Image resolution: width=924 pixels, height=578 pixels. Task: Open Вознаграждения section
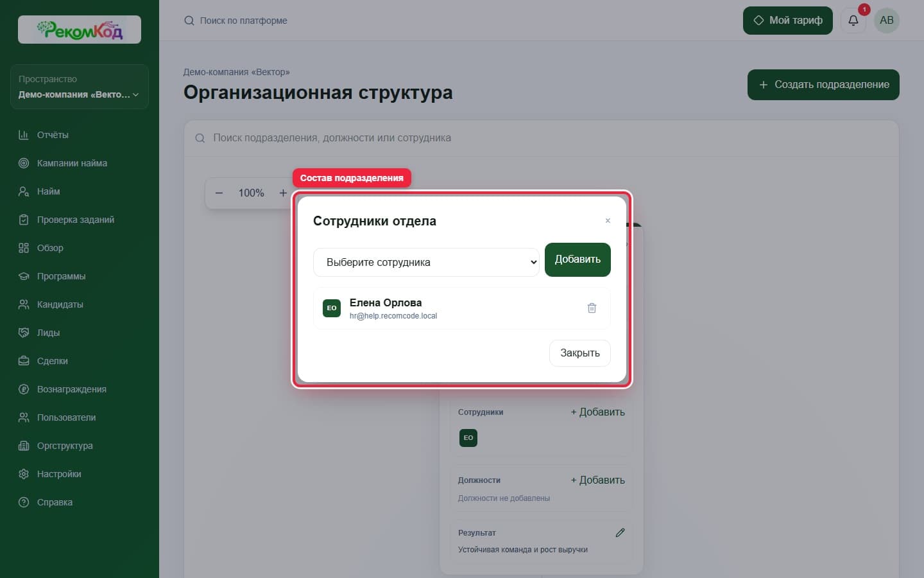(x=80, y=389)
